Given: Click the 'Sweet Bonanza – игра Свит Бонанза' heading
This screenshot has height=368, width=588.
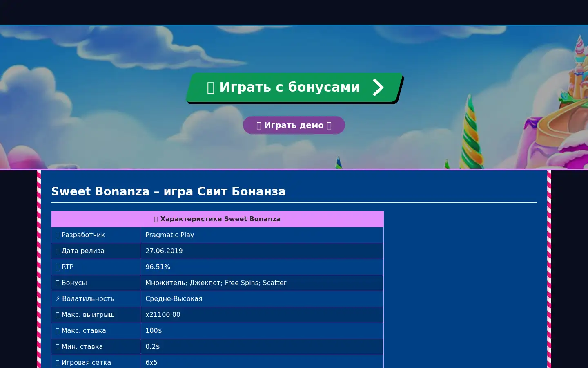Looking at the screenshot, I should (x=168, y=191).
